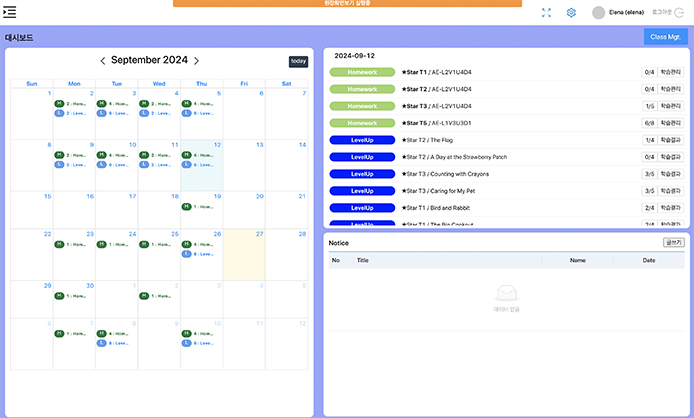Click the H homework badge on September 19
The width and height of the screenshot is (694, 418).
187,206
